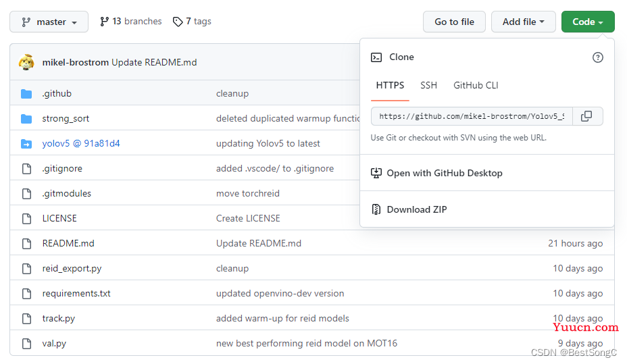Open the LICENSE file
Screen dimensions: 627x364
pyautogui.click(x=59, y=219)
